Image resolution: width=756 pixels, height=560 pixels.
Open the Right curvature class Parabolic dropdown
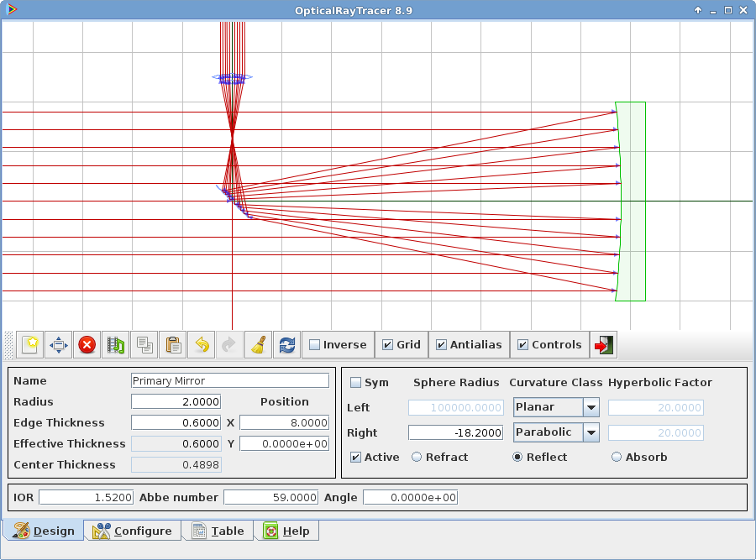pos(591,433)
